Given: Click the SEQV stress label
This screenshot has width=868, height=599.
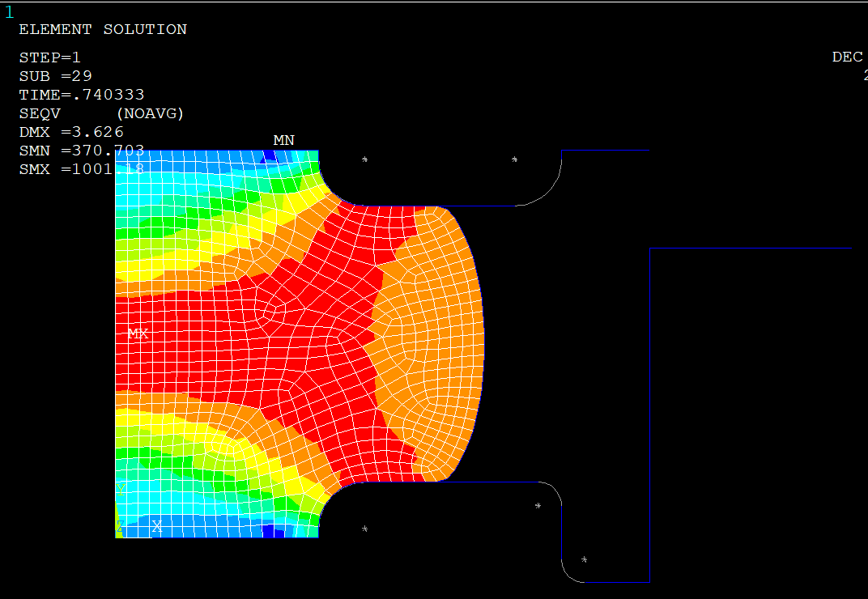Looking at the screenshot, I should point(40,113).
